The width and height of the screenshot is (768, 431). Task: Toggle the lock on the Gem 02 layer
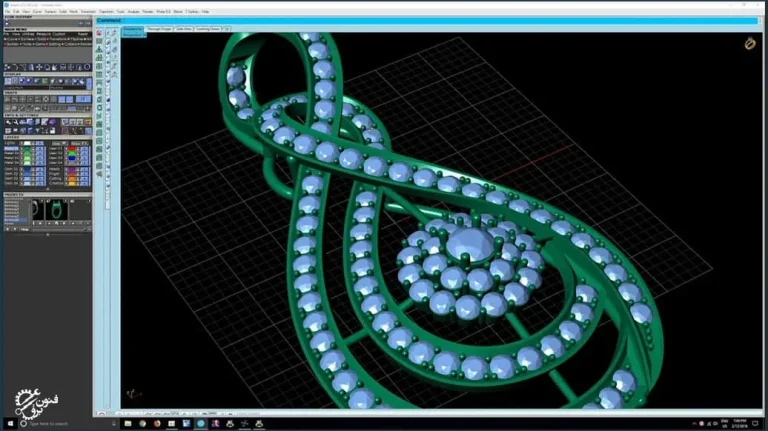[33, 174]
